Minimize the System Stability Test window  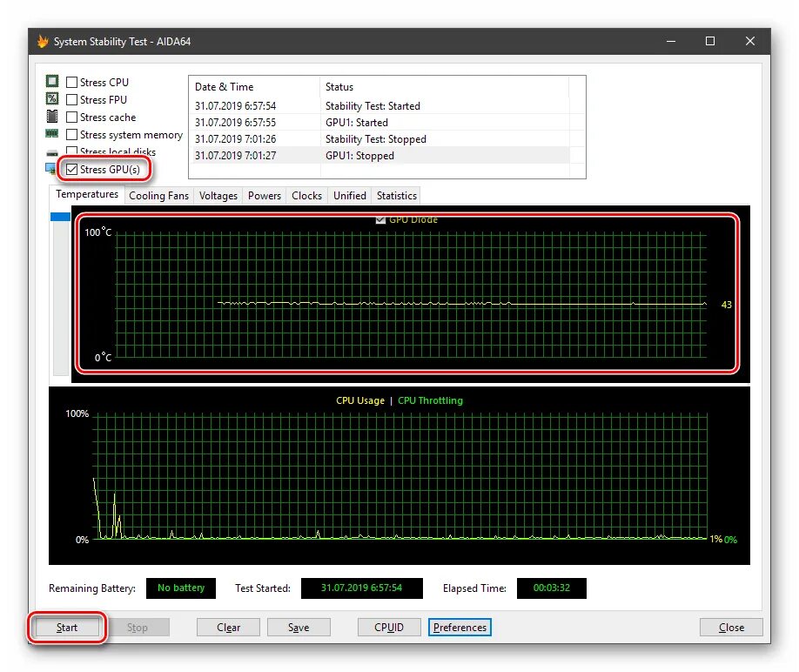point(671,41)
